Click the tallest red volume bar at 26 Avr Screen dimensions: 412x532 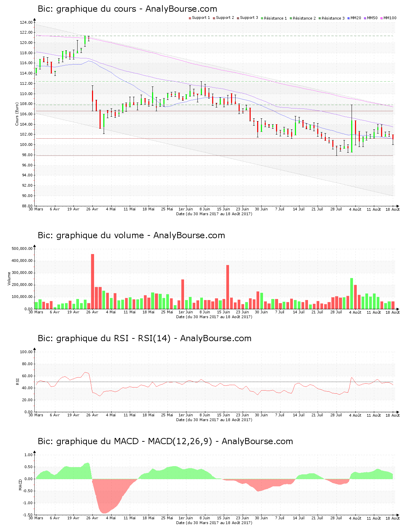point(92,281)
